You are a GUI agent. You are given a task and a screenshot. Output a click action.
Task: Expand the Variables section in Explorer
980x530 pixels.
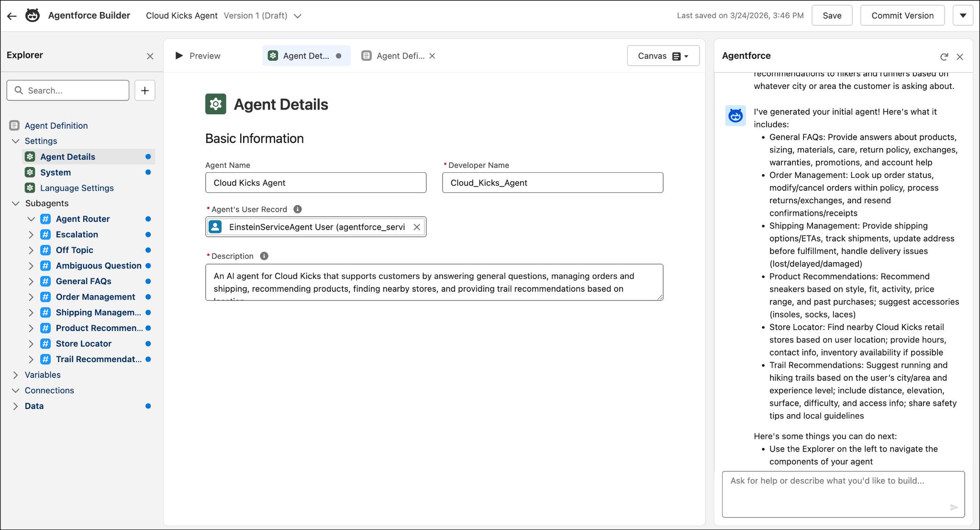[x=17, y=375]
